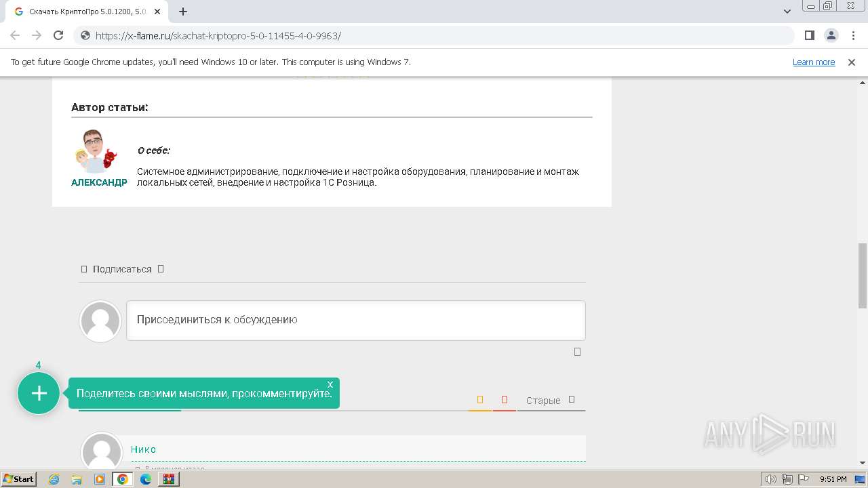Open a new browser tab
Image resolution: width=868 pixels, height=488 pixels.
coord(183,12)
